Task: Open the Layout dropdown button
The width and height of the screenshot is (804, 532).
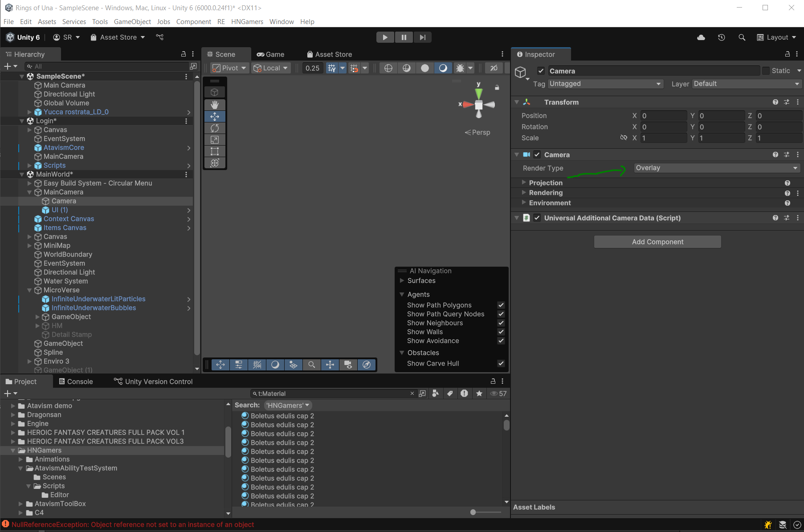Action: pyautogui.click(x=777, y=37)
